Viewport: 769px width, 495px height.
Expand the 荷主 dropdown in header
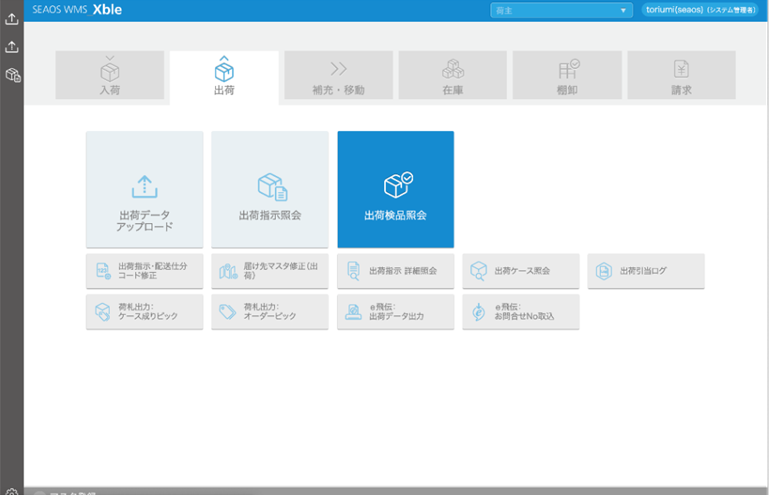[561, 10]
